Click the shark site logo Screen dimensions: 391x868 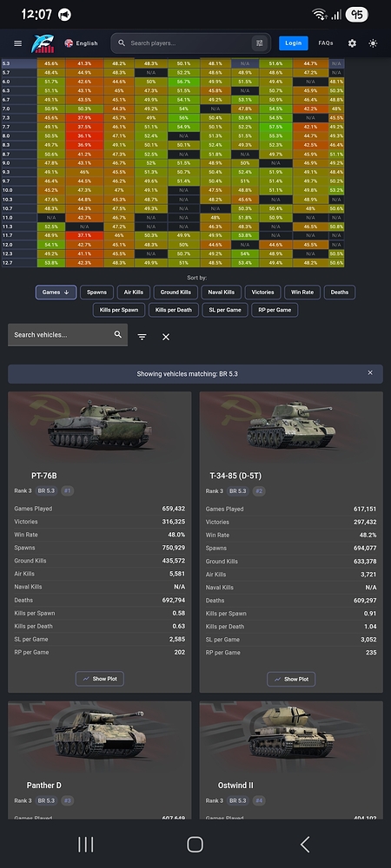pos(43,43)
